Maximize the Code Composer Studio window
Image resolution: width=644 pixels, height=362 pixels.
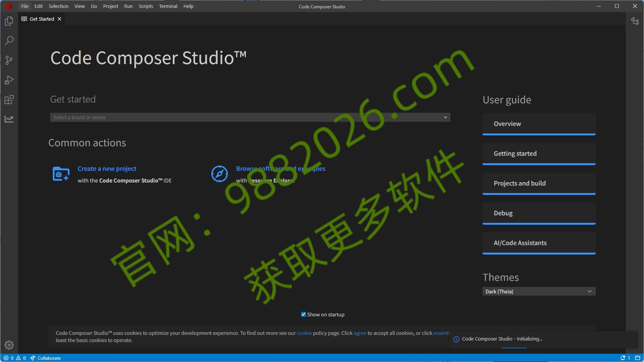(617, 6)
